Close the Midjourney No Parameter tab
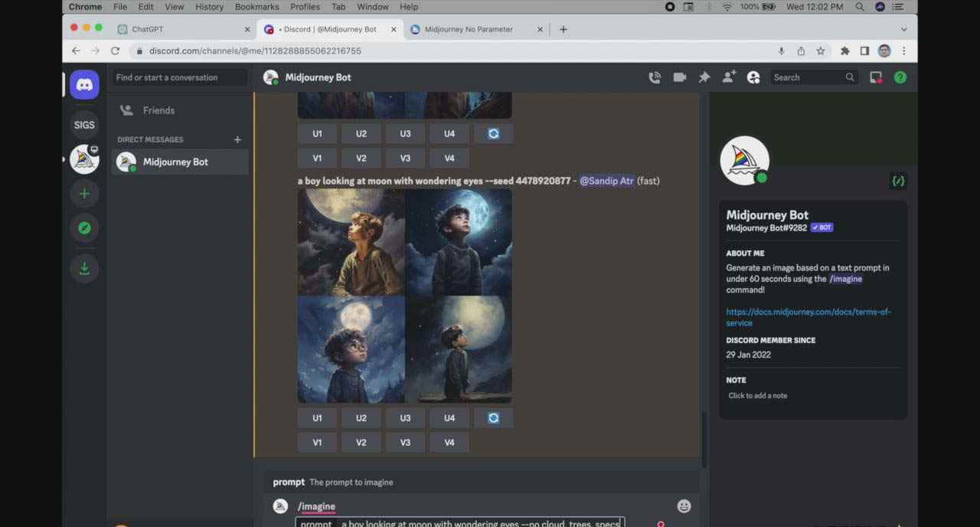This screenshot has height=527, width=980. click(x=540, y=29)
